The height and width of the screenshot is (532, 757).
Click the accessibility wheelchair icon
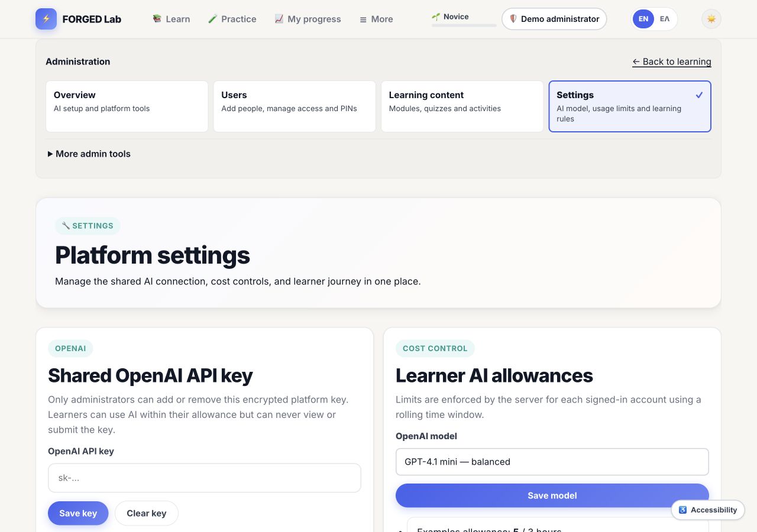click(x=682, y=510)
